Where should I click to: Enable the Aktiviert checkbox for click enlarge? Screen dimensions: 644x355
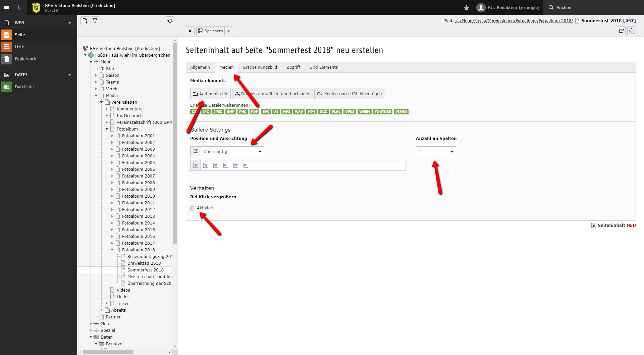point(192,208)
